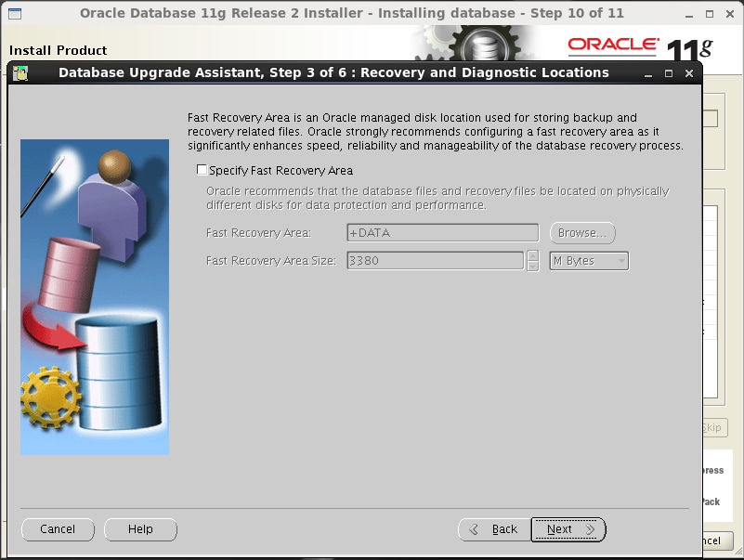Click the Database Upgrade Assistant title bar icon
Screen dimensions: 744x560
coord(20,73)
